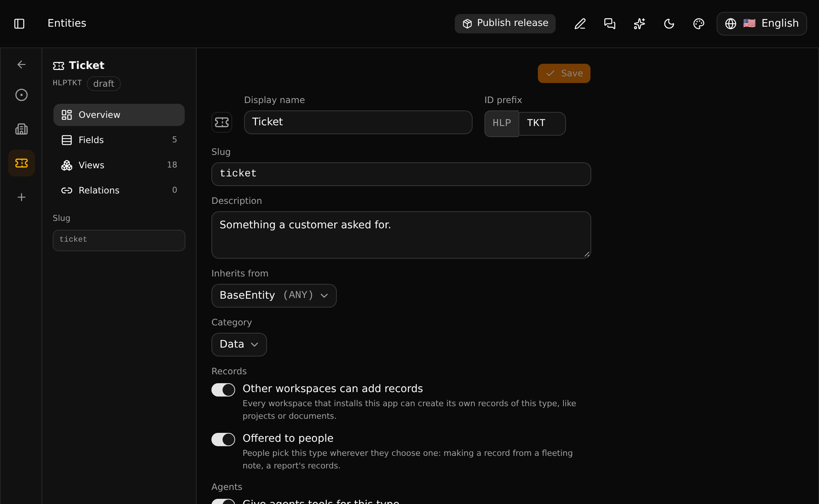Image resolution: width=819 pixels, height=504 pixels.
Task: Toggle Offered to people switch
Action: [223, 440]
